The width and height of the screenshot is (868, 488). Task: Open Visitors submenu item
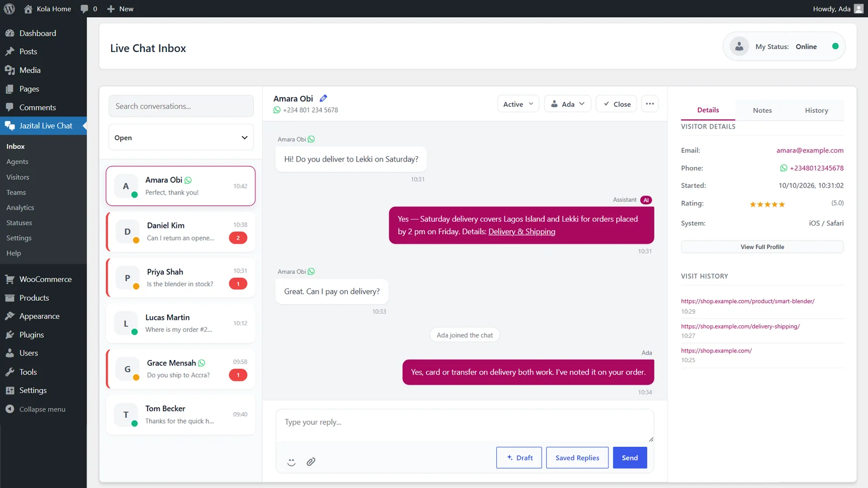tap(18, 177)
